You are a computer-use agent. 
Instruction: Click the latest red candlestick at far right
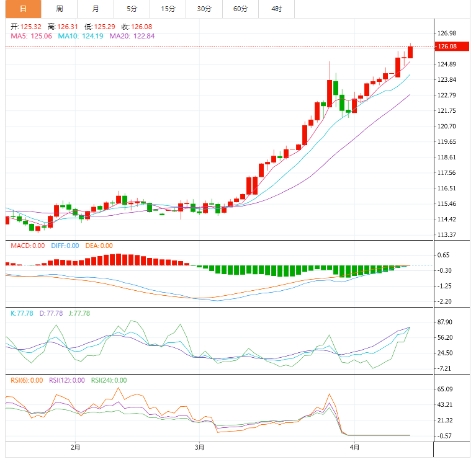410,52
